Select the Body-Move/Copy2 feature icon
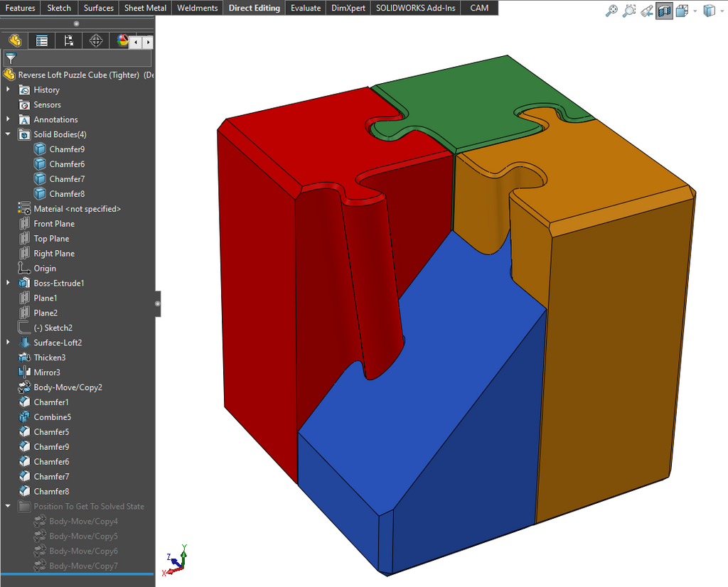Image resolution: width=728 pixels, height=587 pixels. click(24, 387)
